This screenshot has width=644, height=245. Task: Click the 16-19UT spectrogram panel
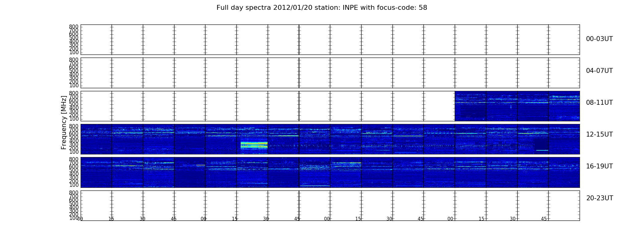330,172
